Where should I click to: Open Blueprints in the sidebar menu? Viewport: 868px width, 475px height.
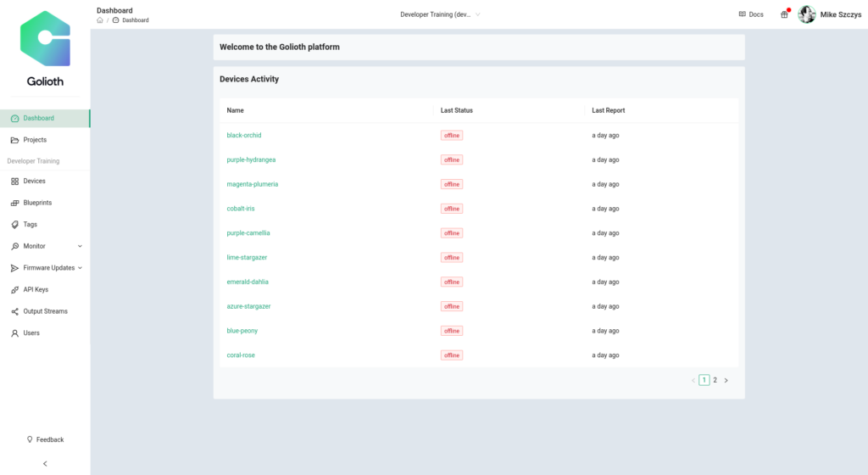tap(37, 203)
